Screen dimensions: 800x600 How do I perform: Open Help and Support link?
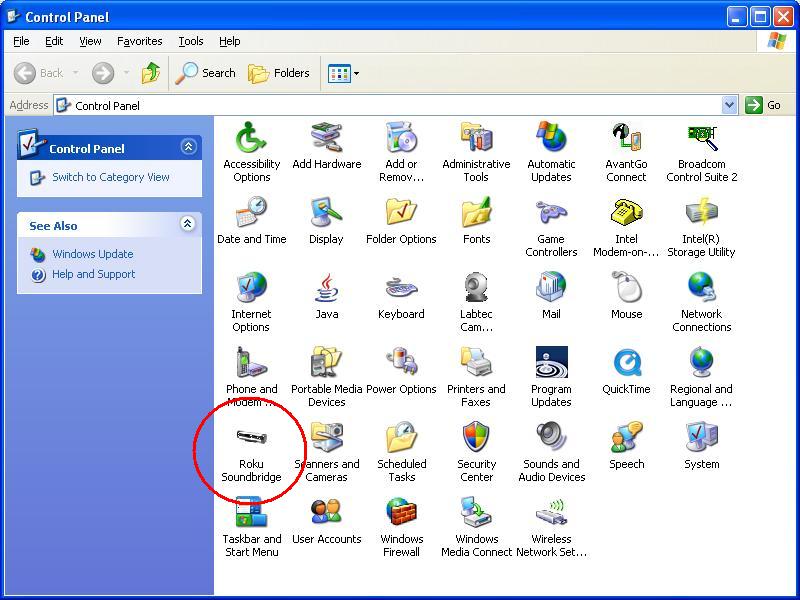pos(94,274)
